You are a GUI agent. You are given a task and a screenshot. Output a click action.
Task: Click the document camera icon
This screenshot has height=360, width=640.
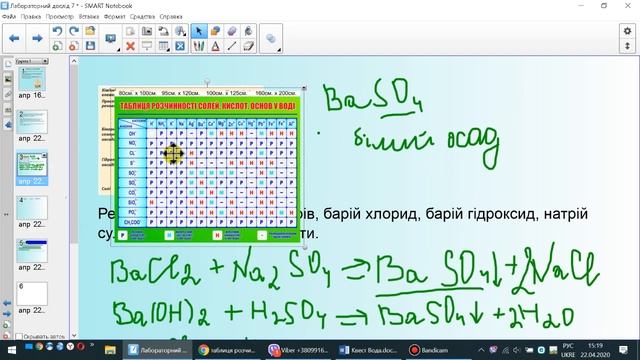tap(164, 31)
